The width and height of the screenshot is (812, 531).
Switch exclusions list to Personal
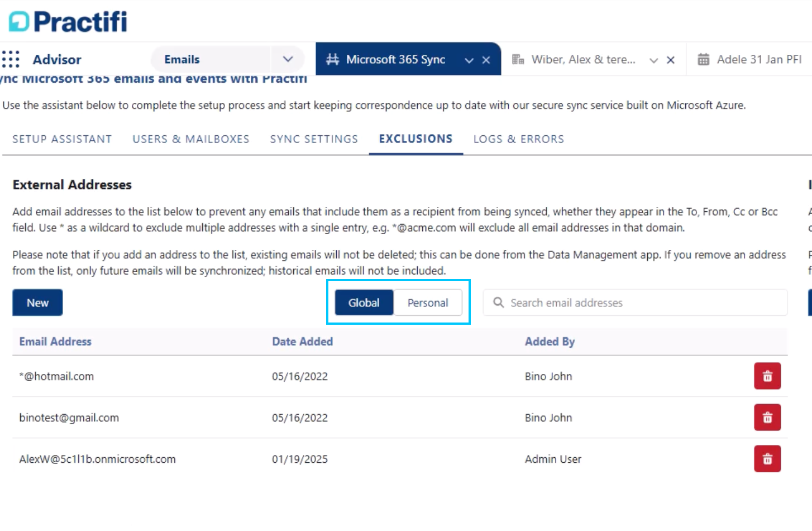tap(427, 302)
